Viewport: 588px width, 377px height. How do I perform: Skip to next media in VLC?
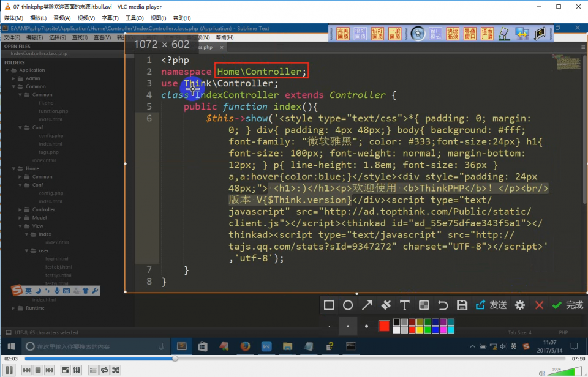click(49, 370)
